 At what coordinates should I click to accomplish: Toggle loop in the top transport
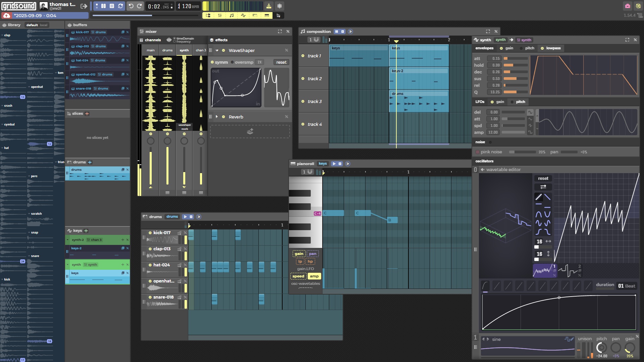120,6
